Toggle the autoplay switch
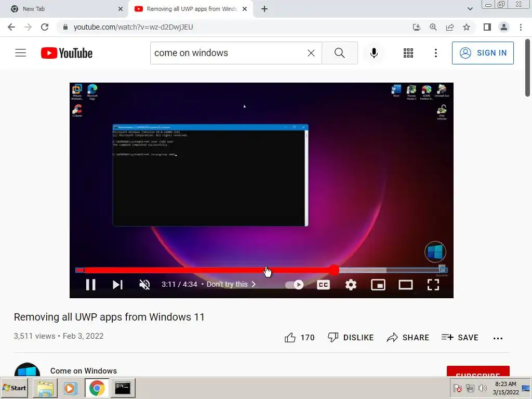The image size is (532, 399). 294,284
